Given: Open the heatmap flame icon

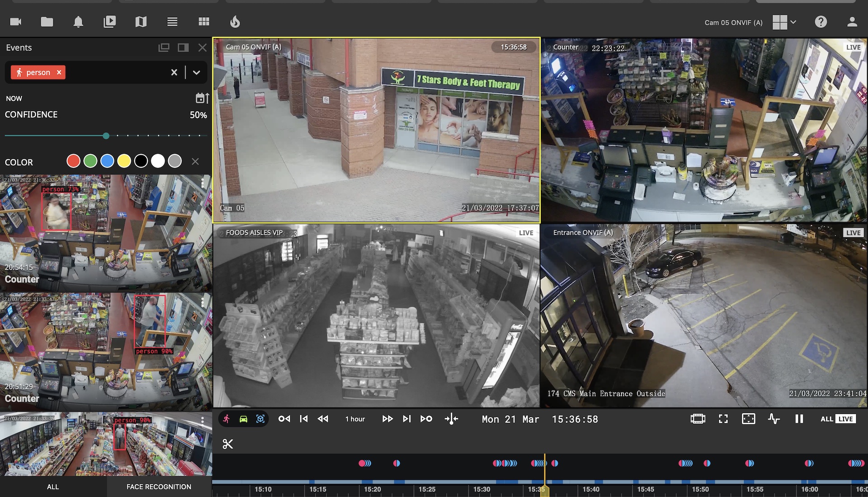Looking at the screenshot, I should (235, 22).
